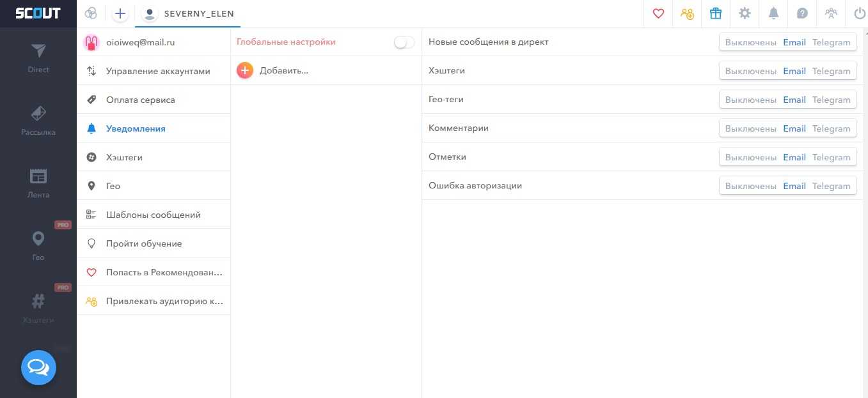
Task: Switch to the SEVERNY_ELEN account tab
Action: click(188, 13)
